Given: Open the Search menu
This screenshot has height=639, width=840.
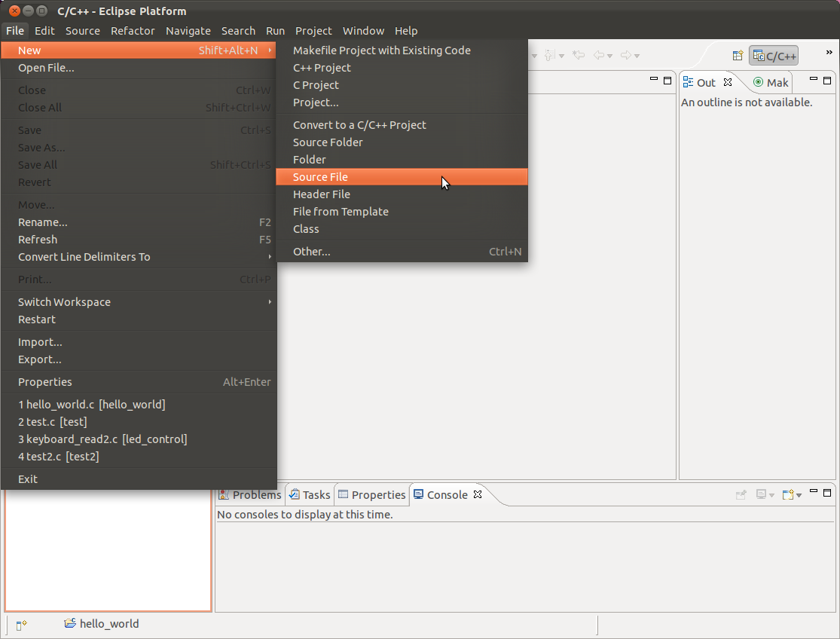Looking at the screenshot, I should [x=238, y=31].
